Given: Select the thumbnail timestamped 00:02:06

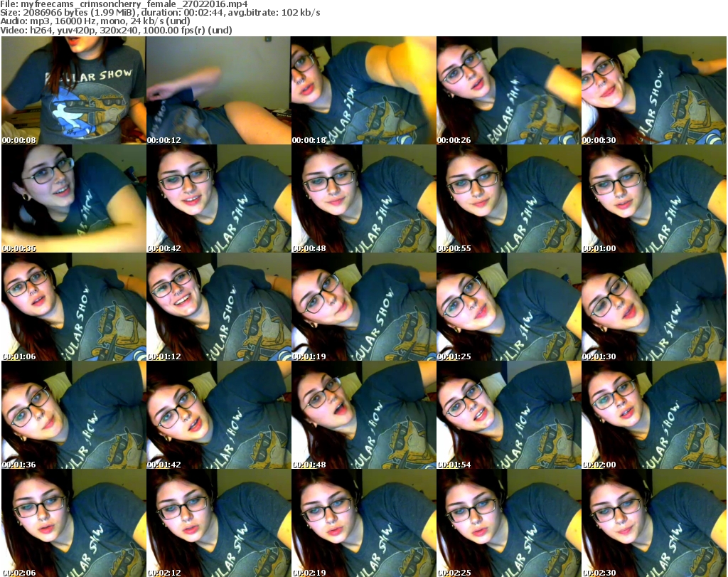Looking at the screenshot, I should [73, 523].
